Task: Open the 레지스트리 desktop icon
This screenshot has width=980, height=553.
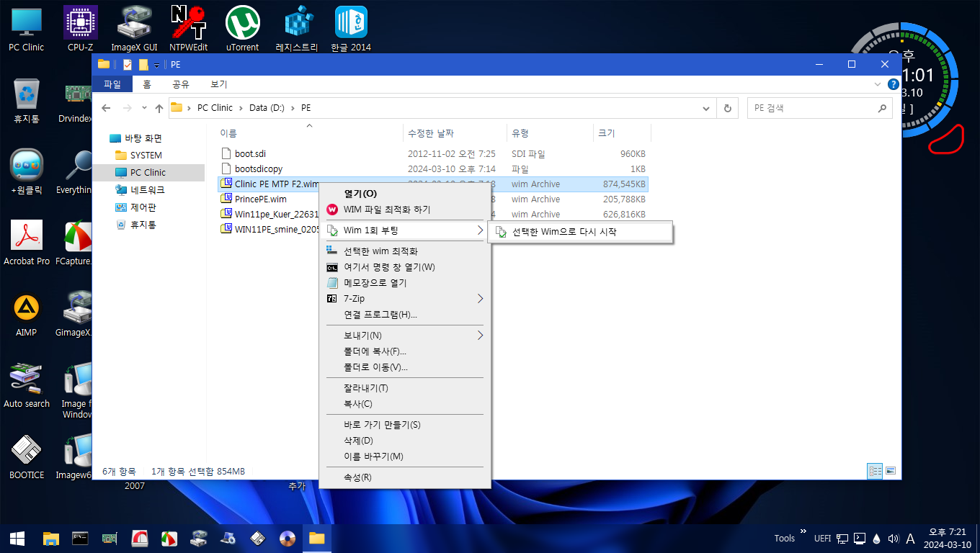Action: pos(297,30)
